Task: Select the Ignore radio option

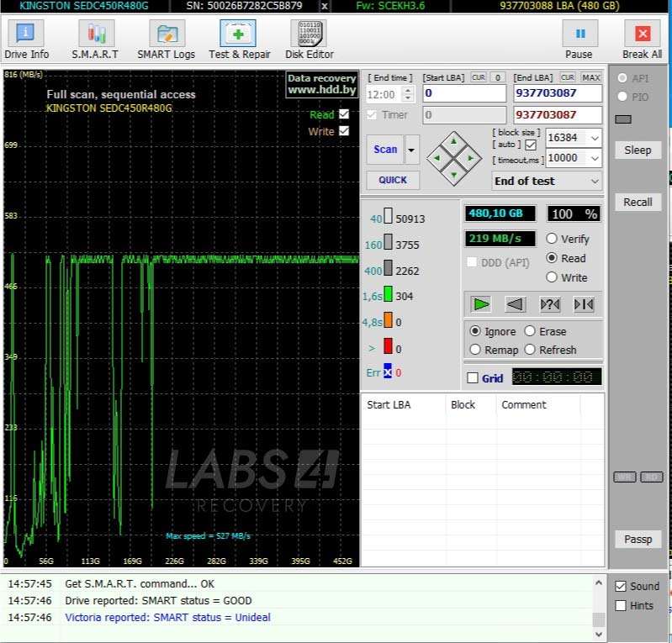Action: [475, 331]
